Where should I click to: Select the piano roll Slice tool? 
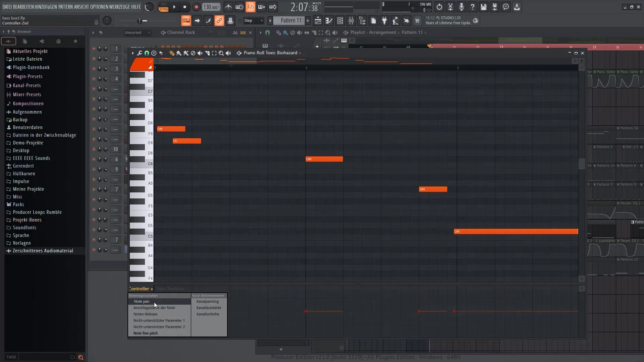(207, 53)
